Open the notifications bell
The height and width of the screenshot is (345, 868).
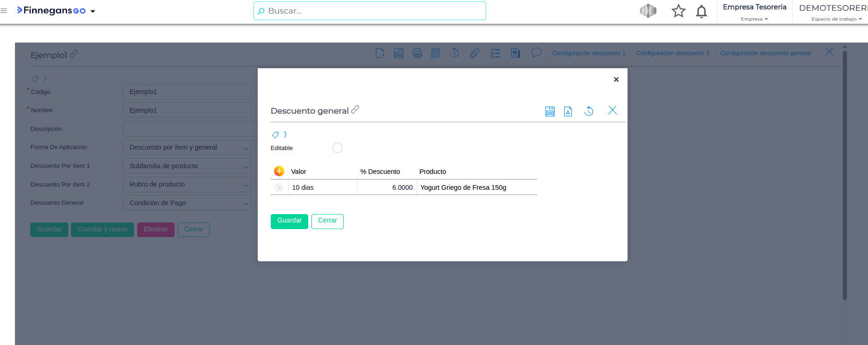pyautogui.click(x=701, y=11)
